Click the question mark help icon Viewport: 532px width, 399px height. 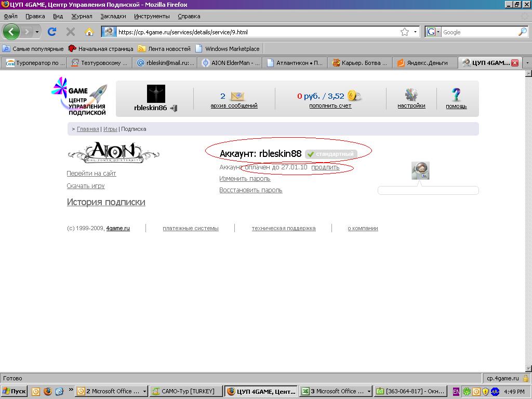pyautogui.click(x=456, y=95)
